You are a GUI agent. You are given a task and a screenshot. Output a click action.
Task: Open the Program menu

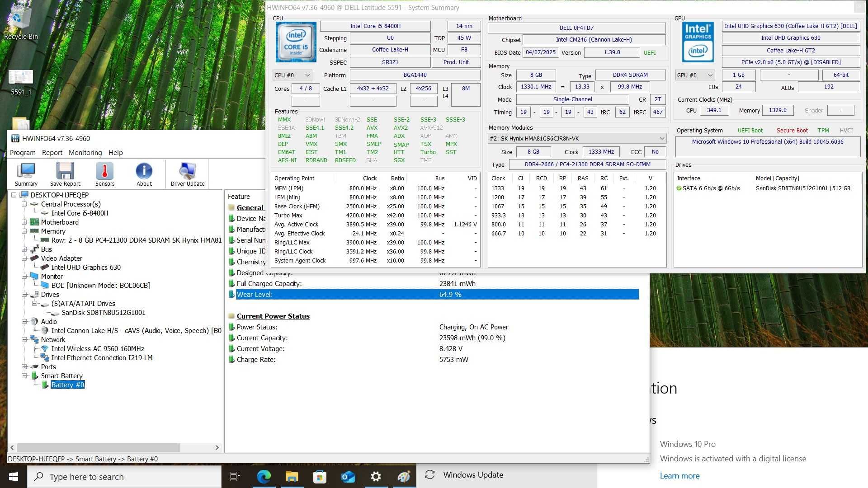pos(23,153)
